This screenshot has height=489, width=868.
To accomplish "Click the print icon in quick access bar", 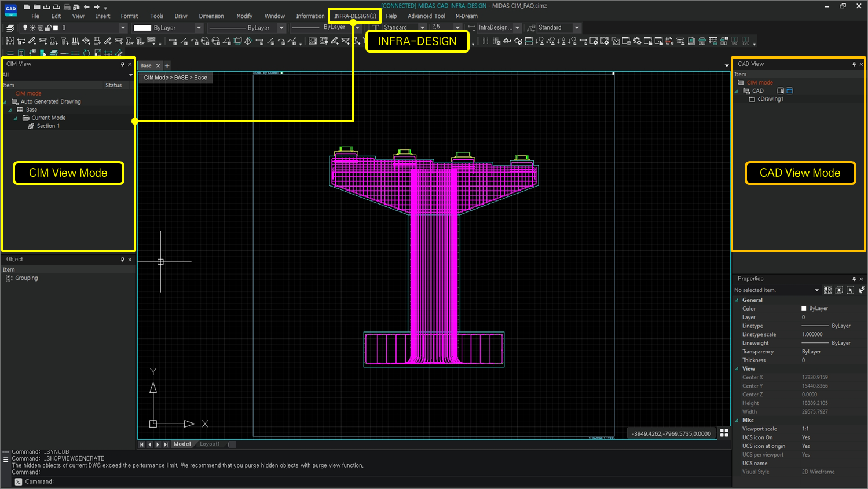I will tap(67, 7).
